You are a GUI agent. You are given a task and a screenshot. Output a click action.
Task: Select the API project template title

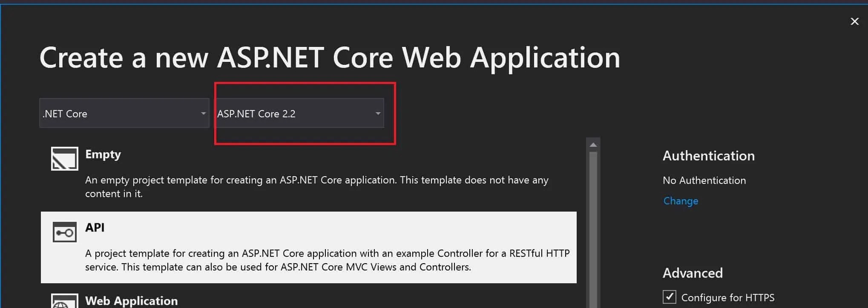tap(95, 227)
